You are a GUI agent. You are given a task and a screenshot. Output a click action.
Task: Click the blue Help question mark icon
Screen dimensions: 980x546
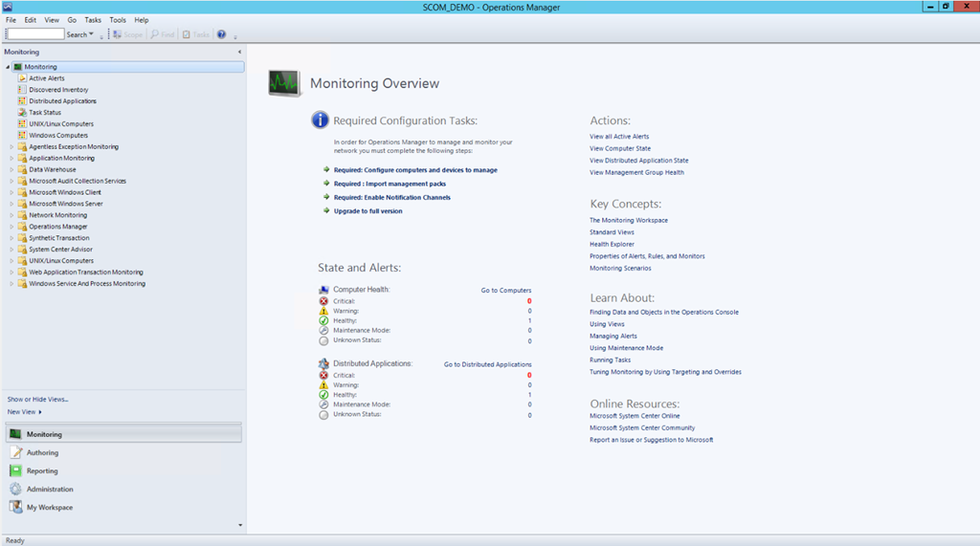coord(221,34)
